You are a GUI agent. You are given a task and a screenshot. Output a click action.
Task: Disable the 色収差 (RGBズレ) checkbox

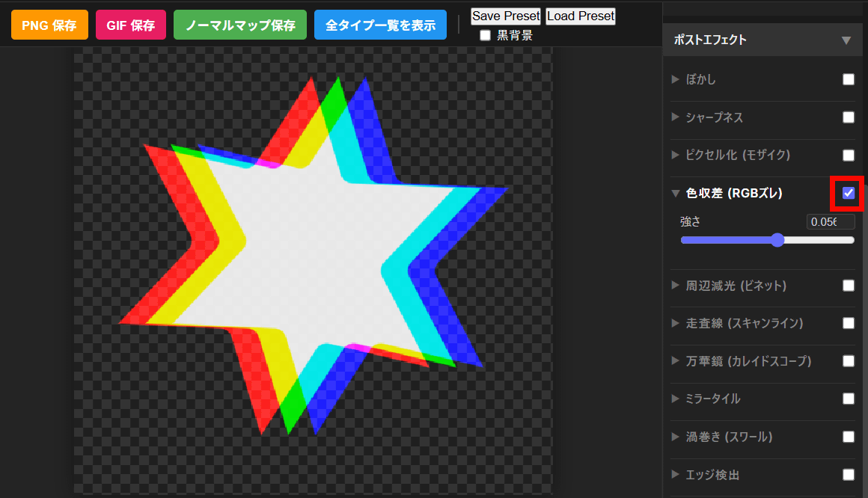(848, 193)
